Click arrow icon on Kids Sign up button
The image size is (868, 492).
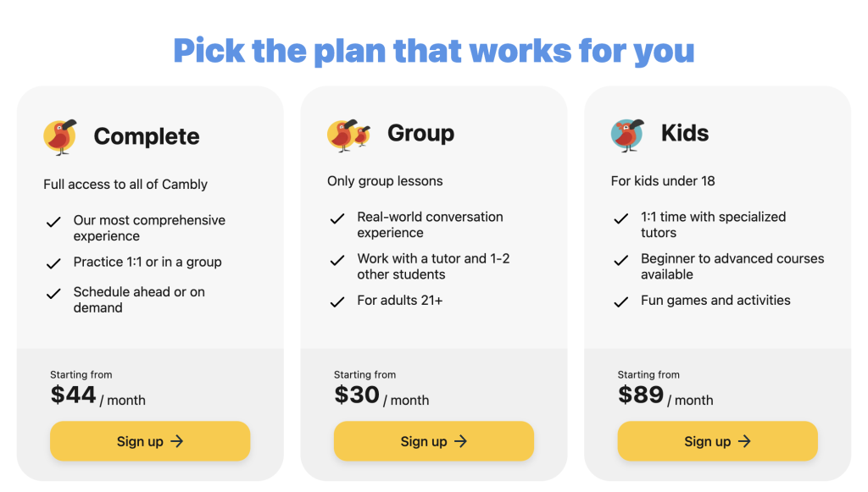[744, 441]
